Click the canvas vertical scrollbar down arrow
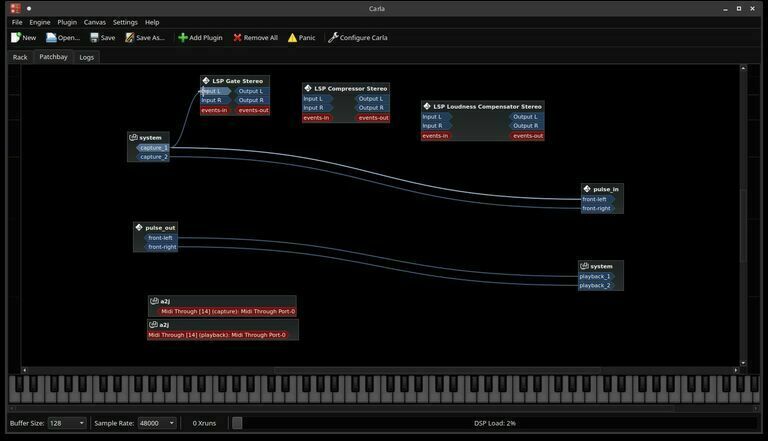 [x=743, y=363]
